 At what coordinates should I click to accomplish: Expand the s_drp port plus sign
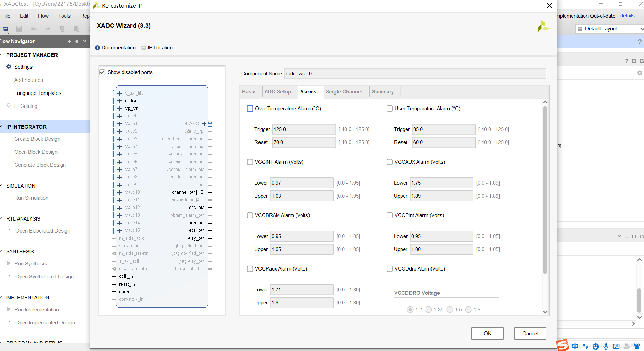120,101
